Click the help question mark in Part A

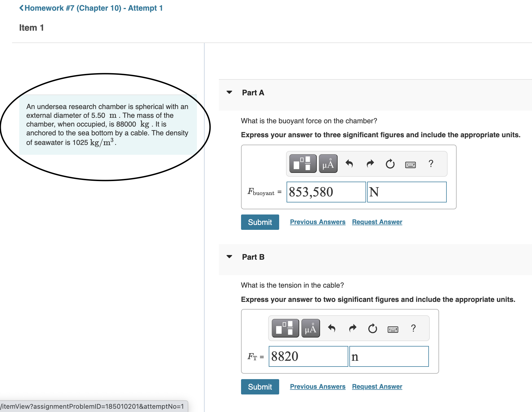coord(431,164)
